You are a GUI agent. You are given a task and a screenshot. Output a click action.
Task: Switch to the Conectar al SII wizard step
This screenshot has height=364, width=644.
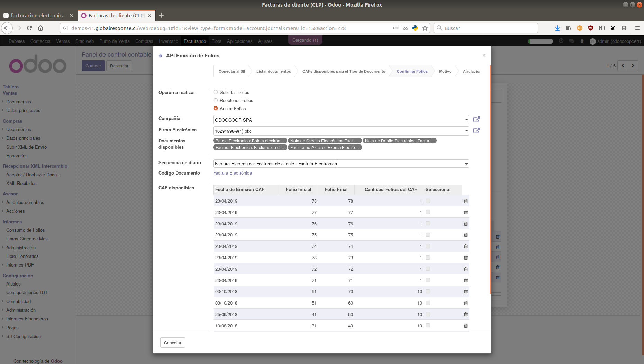click(232, 71)
